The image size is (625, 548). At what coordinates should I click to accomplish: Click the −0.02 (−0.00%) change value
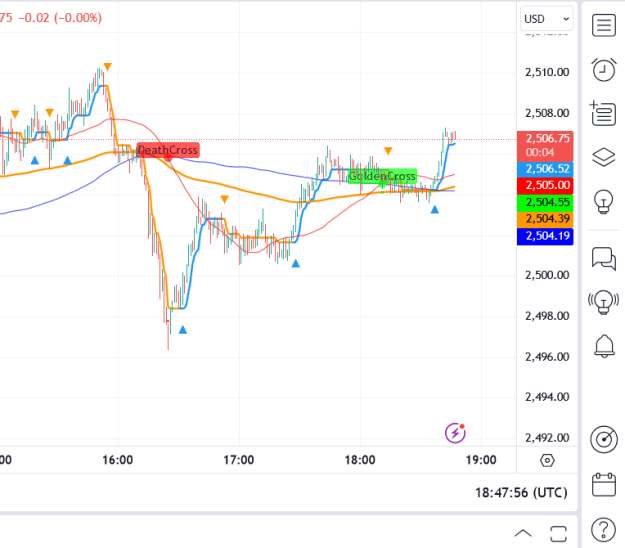(x=60, y=18)
